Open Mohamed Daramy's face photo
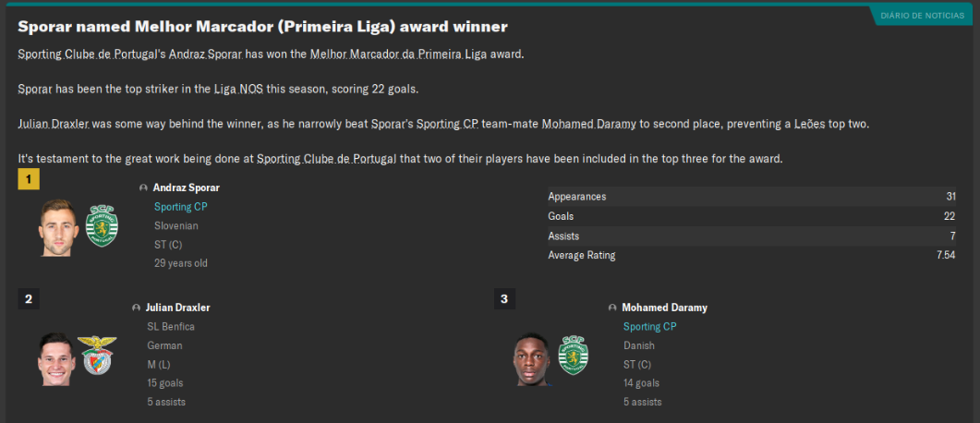 (x=532, y=358)
